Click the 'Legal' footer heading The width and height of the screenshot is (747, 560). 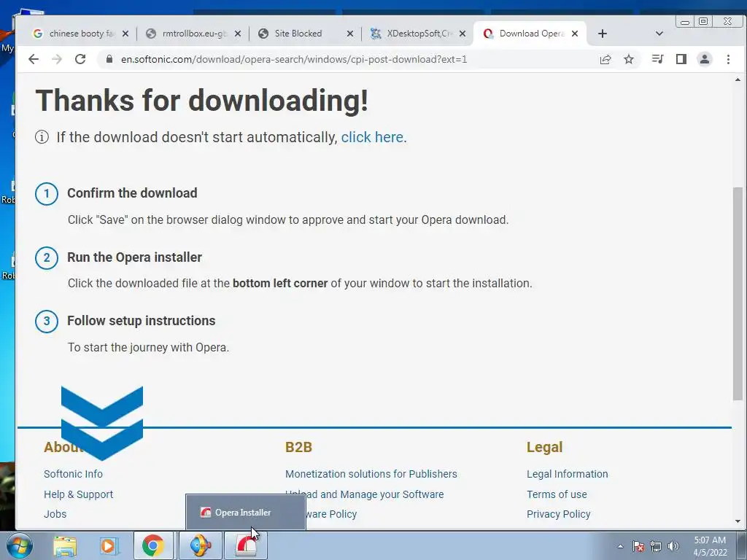(x=544, y=447)
